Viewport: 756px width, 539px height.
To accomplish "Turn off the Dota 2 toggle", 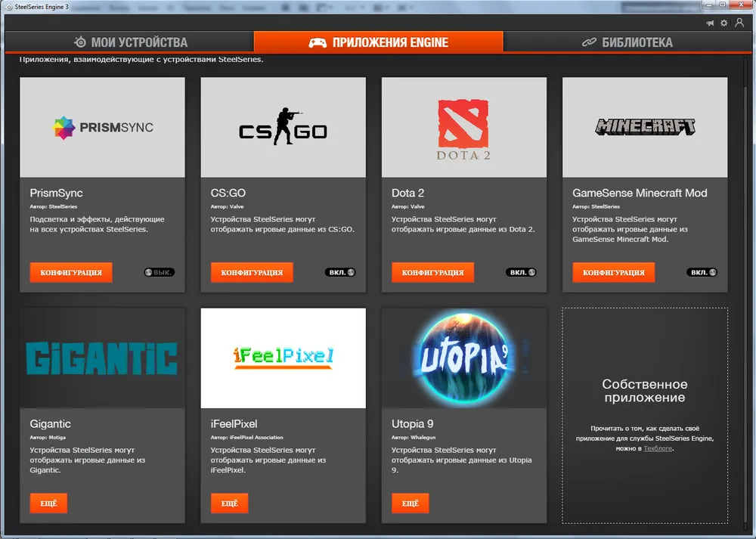I will 521,272.
